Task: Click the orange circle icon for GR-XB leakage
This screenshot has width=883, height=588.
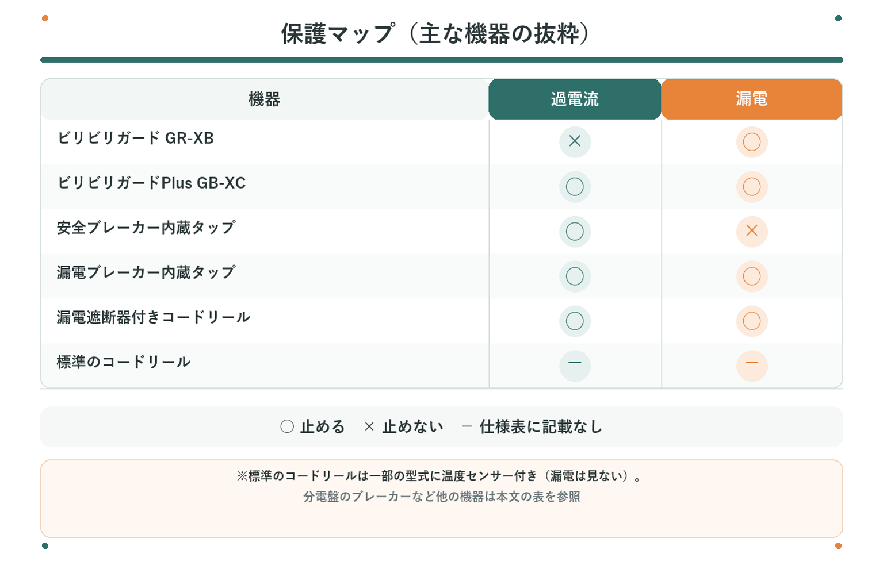Action: 752,141
